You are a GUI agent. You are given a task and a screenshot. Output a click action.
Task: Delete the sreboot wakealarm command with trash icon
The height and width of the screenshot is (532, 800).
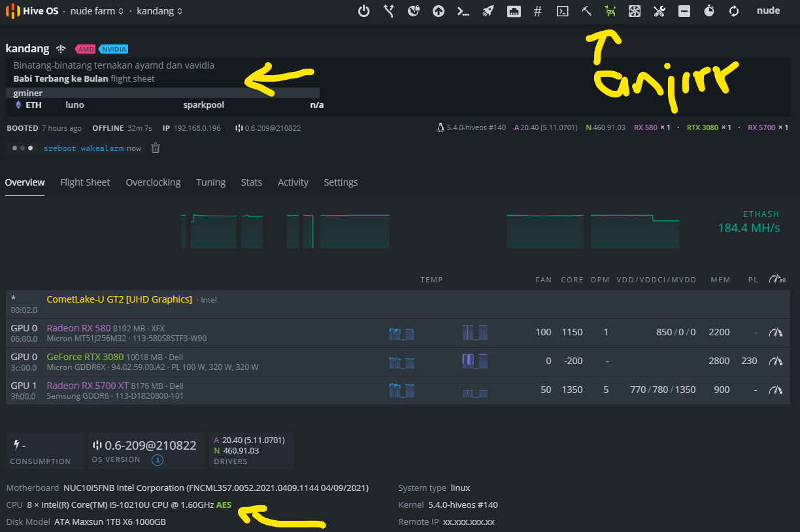coord(156,148)
